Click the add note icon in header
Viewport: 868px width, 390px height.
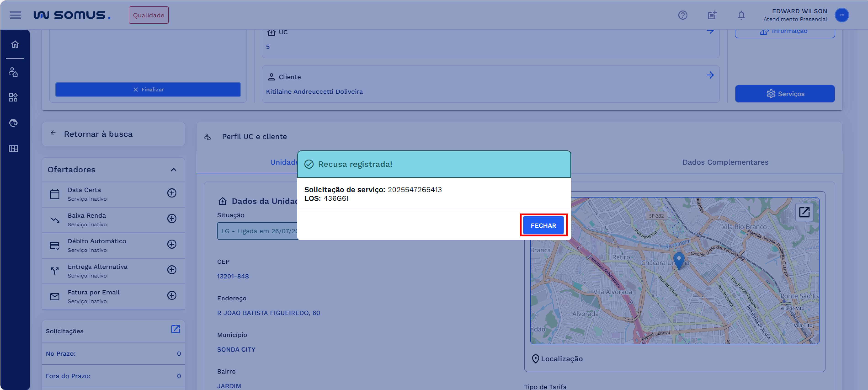point(712,15)
